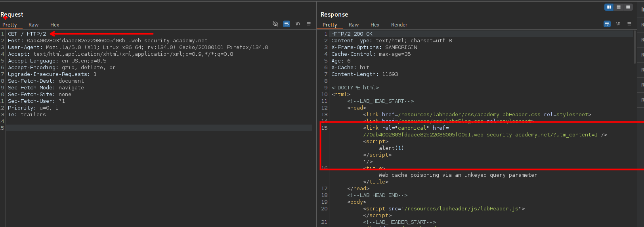
Task: Click the 'Sec-Fetch-Mode: navigate' line
Action: 46,88
